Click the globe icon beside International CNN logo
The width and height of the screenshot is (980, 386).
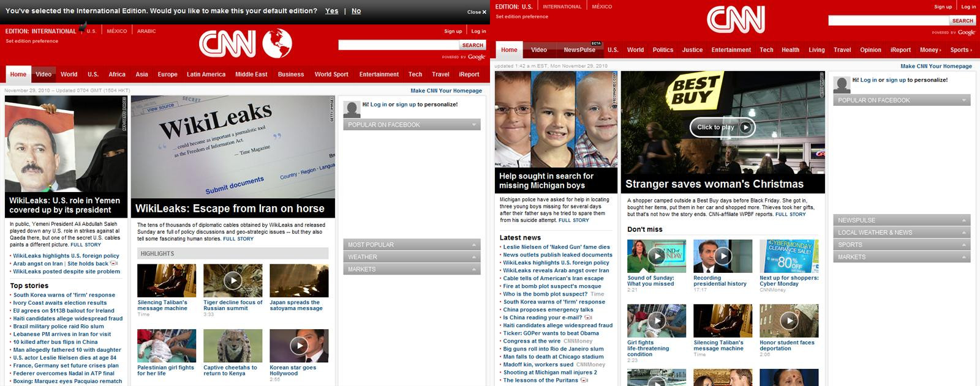coord(277,43)
